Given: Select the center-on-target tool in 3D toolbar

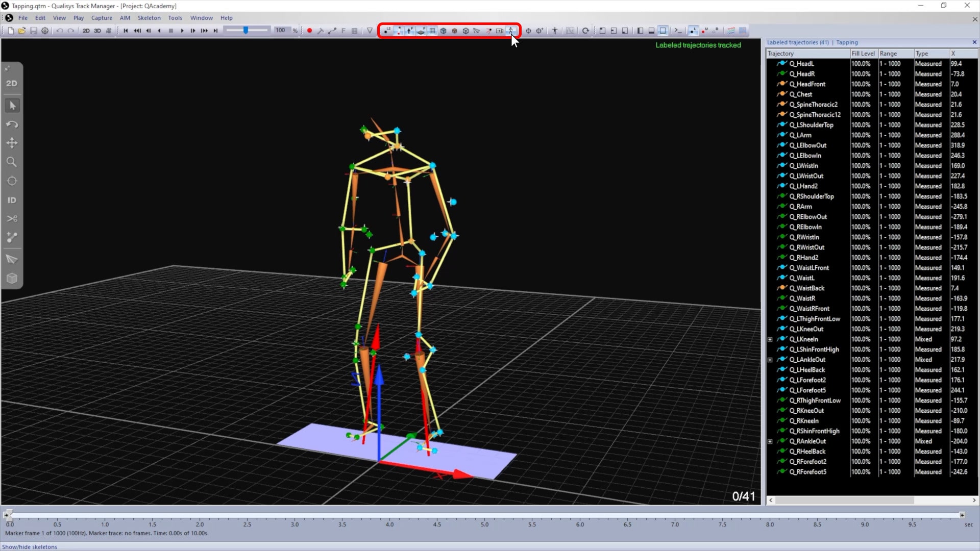Looking at the screenshot, I should coord(12,181).
